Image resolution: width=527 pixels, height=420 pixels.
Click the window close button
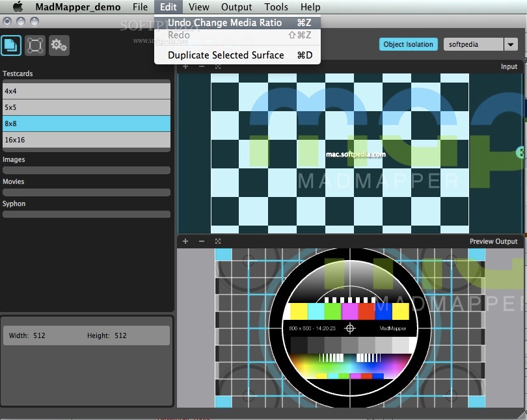pos(7,21)
